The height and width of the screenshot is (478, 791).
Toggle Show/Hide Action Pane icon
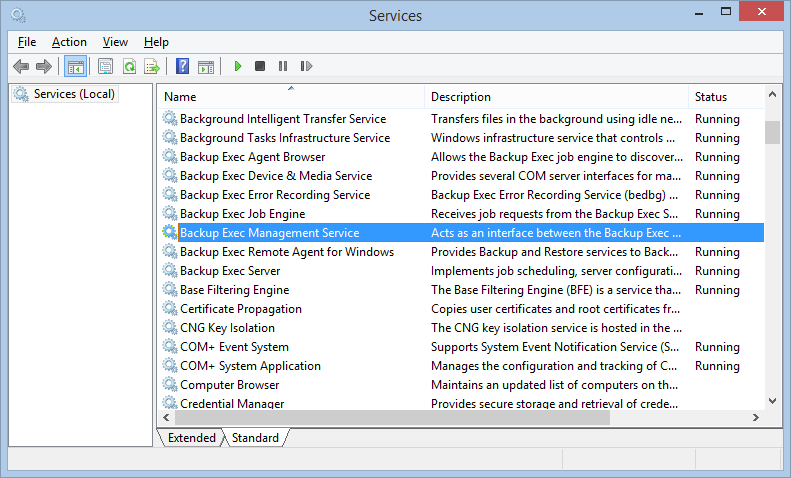click(x=206, y=66)
